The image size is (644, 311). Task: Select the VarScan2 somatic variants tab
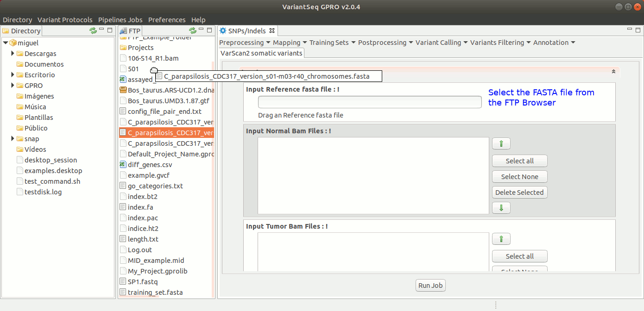[x=261, y=53]
